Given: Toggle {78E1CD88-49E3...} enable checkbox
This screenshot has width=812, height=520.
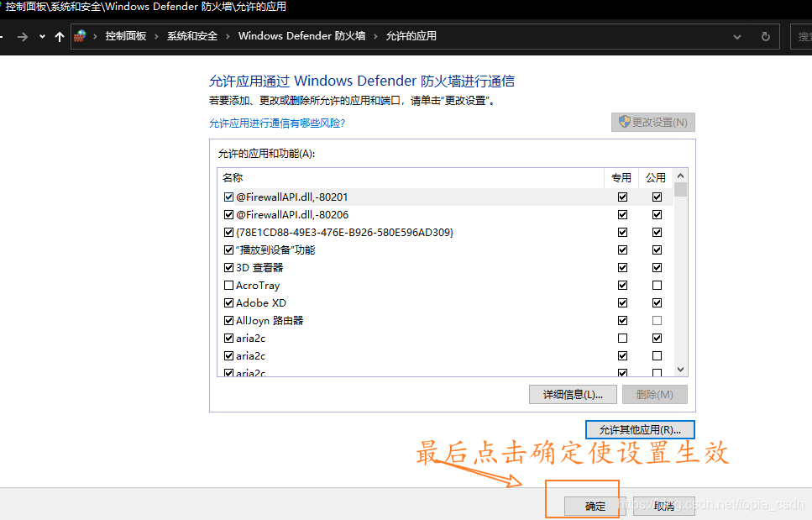Looking at the screenshot, I should pyautogui.click(x=228, y=232).
